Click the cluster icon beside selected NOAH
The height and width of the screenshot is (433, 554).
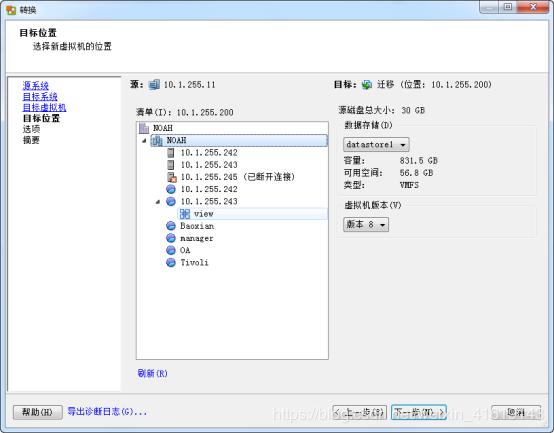point(157,141)
